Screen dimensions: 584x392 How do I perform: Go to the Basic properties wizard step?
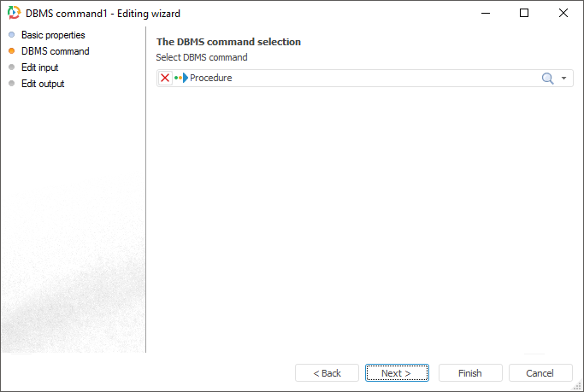click(x=53, y=35)
